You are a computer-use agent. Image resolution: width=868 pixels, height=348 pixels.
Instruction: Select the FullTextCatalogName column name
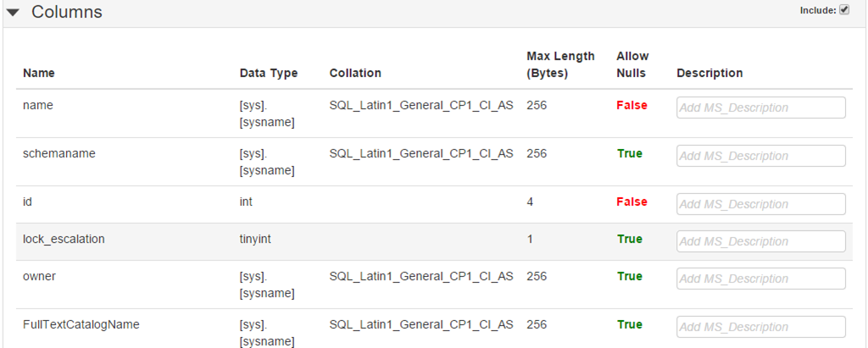[81, 324]
